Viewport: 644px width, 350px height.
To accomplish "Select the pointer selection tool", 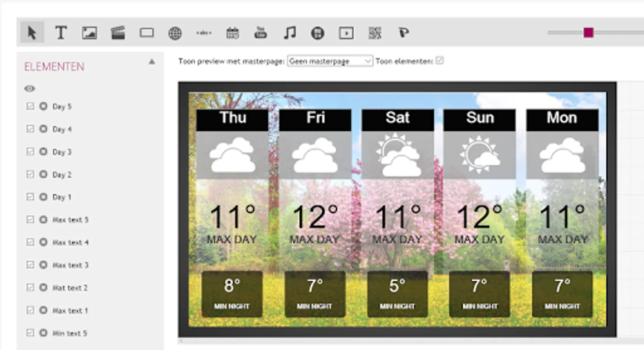I will click(32, 33).
